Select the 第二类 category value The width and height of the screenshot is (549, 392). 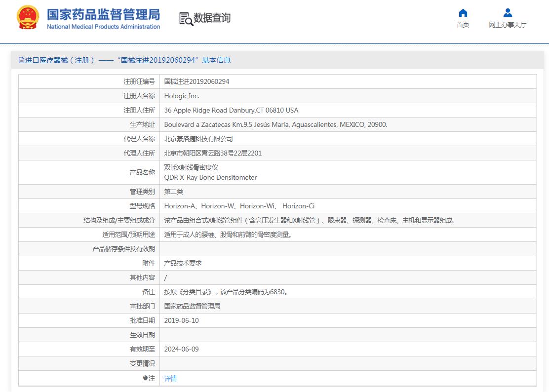pyautogui.click(x=174, y=192)
